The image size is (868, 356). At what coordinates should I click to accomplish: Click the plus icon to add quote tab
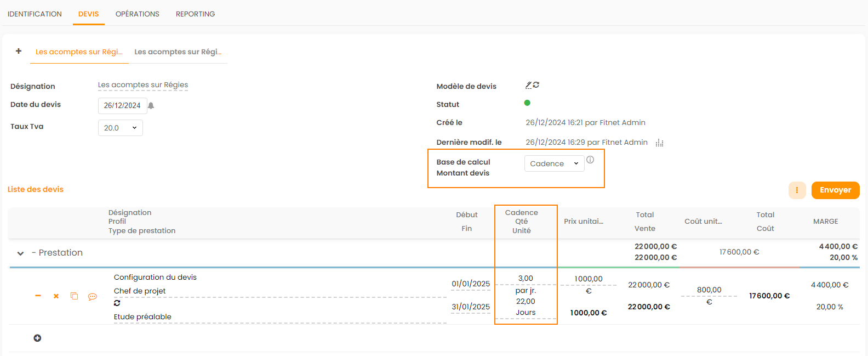pyautogui.click(x=19, y=51)
